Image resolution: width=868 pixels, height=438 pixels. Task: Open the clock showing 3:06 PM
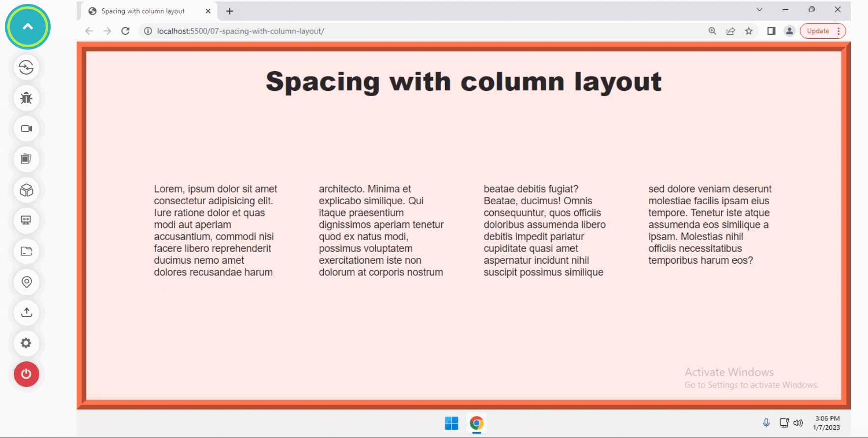827,423
